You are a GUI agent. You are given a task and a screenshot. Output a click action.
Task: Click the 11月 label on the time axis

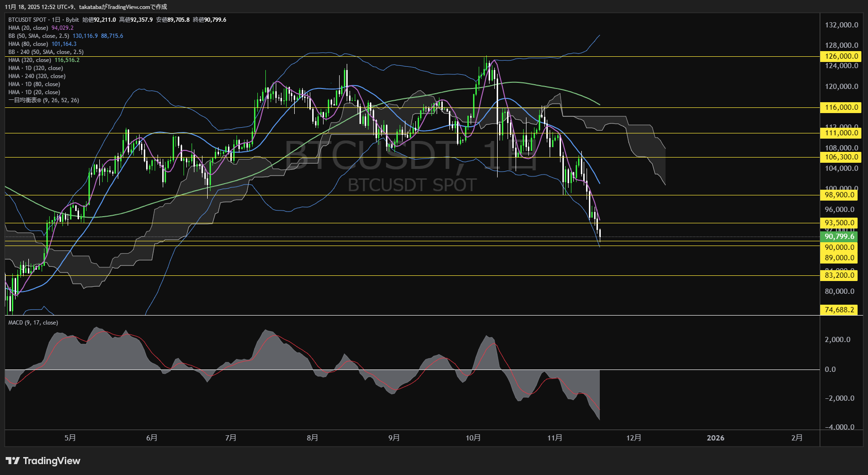point(554,438)
